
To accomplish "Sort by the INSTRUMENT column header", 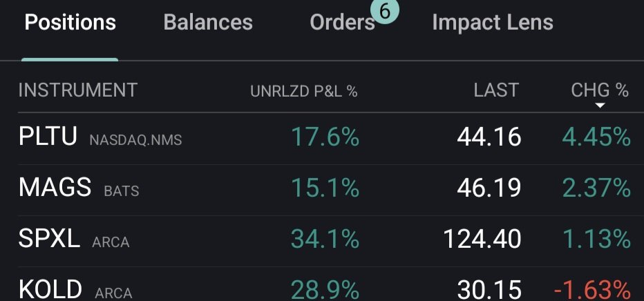I will (x=77, y=90).
